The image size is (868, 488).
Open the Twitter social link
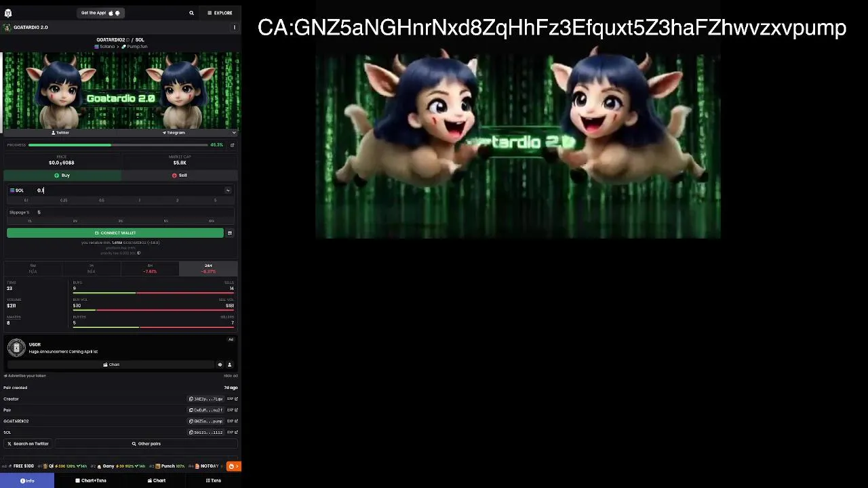click(x=61, y=133)
